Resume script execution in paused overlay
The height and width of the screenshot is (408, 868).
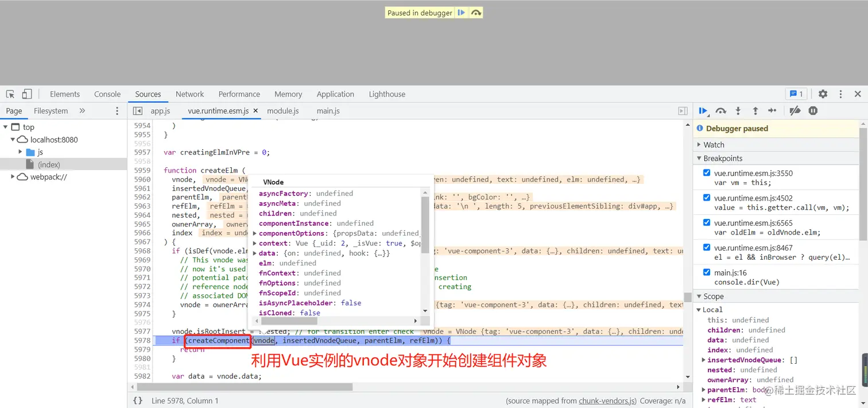coord(462,13)
